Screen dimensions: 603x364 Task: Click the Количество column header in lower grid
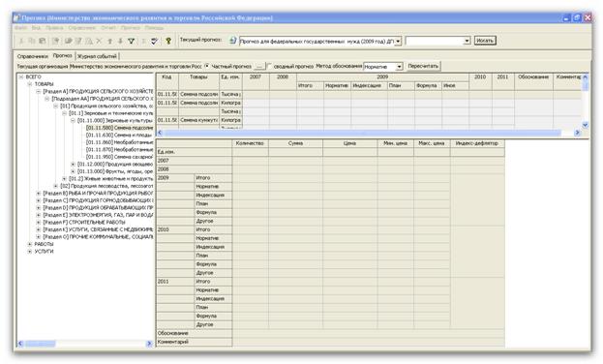tap(250, 143)
